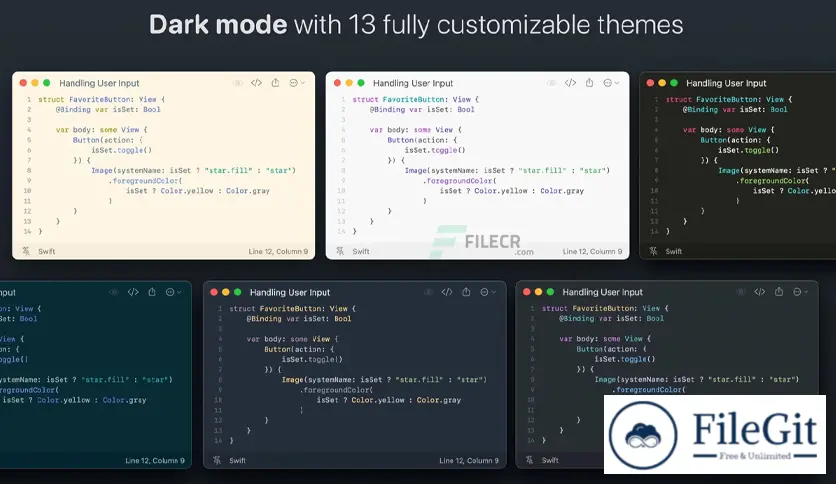Click code brackets icon in cream-themed window
Screen dimensions: 836x484
[x=256, y=83]
